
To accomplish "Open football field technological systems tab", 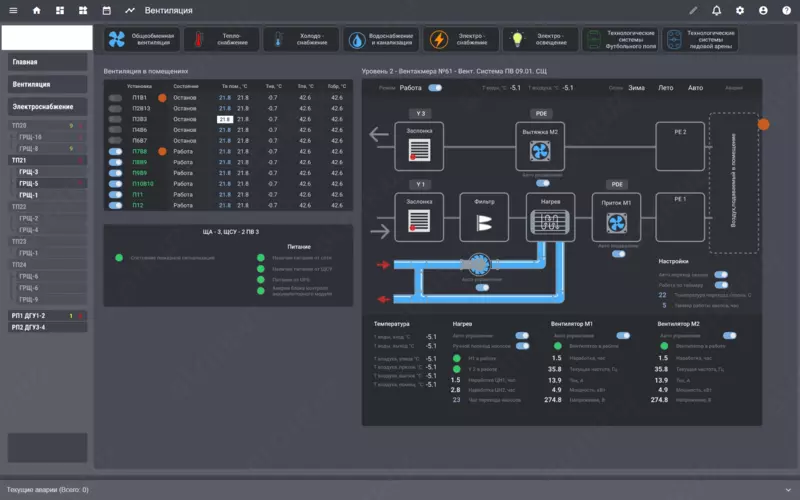I will pos(620,39).
